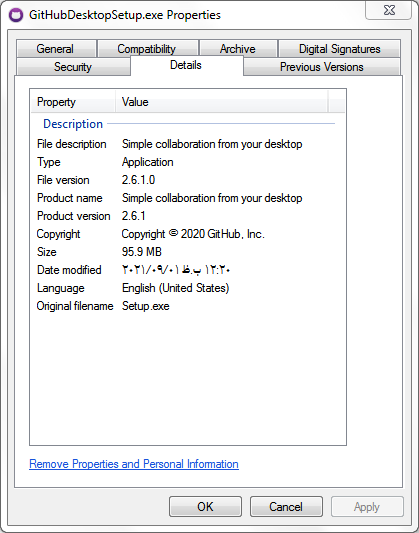Select the Language property label
Screen dimensions: 419x533
click(x=60, y=288)
